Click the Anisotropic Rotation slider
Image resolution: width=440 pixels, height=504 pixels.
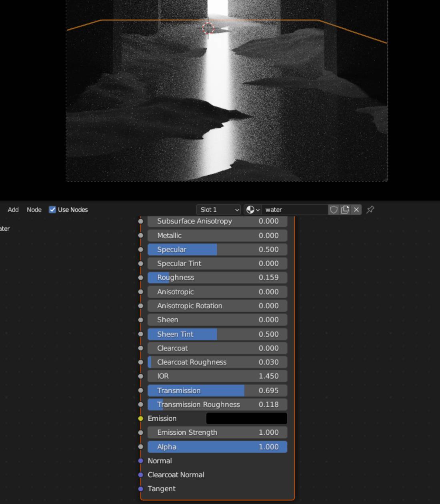218,306
